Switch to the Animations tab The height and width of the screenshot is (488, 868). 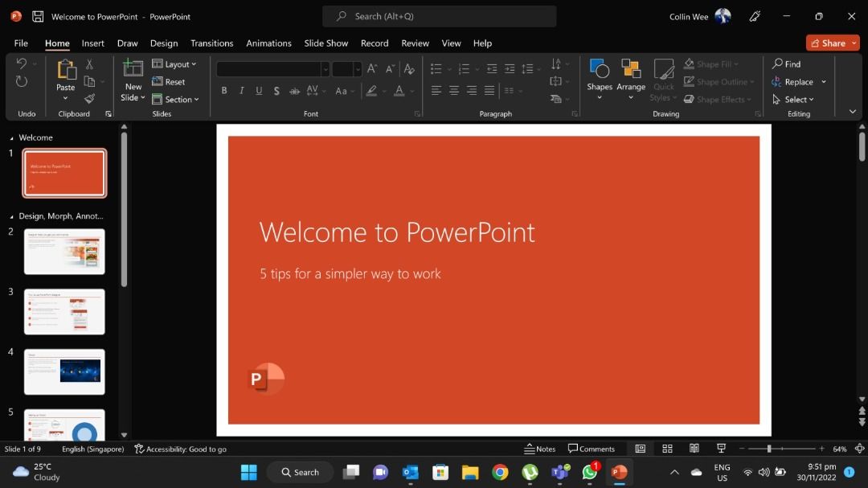[x=268, y=43]
